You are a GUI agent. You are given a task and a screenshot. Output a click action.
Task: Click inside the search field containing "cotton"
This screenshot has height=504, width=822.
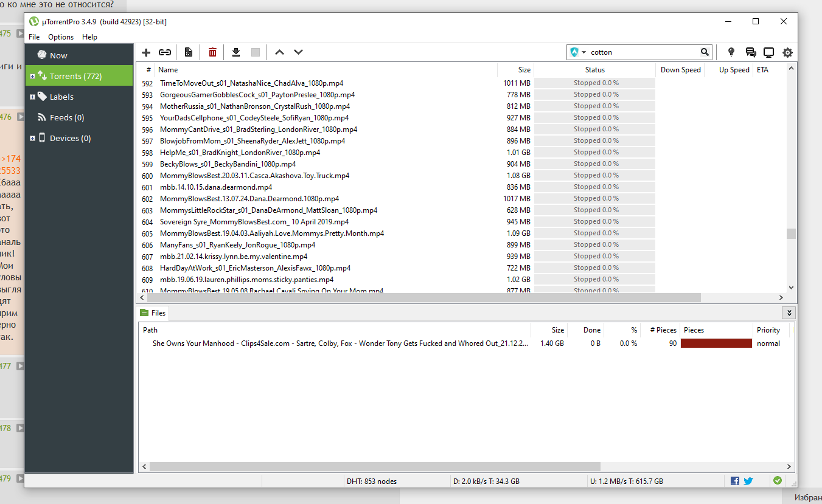coord(643,52)
